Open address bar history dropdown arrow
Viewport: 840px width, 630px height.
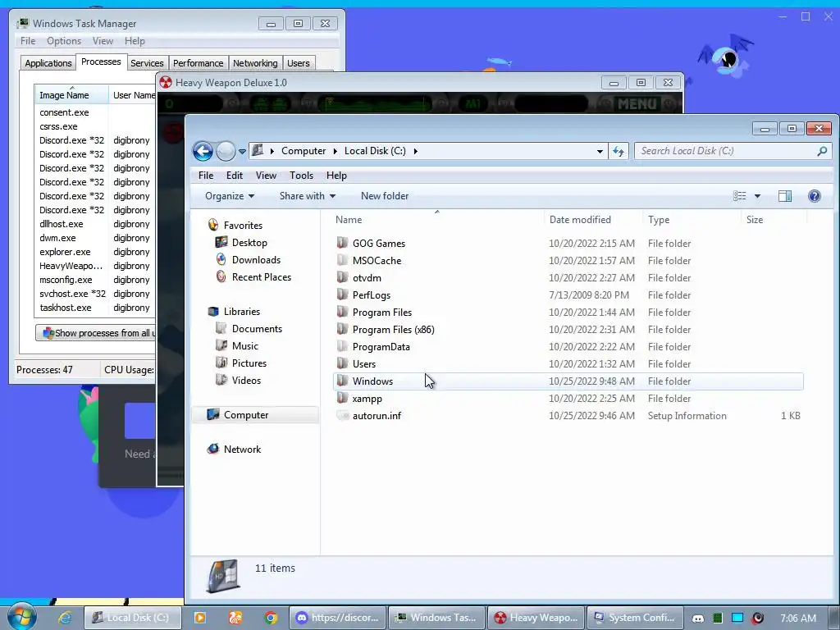pyautogui.click(x=600, y=152)
